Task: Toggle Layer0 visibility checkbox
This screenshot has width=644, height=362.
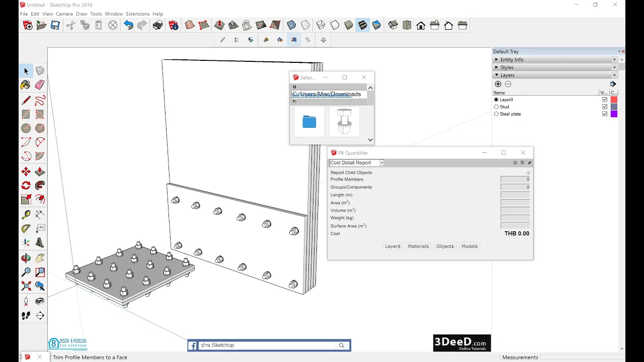Action: [605, 100]
